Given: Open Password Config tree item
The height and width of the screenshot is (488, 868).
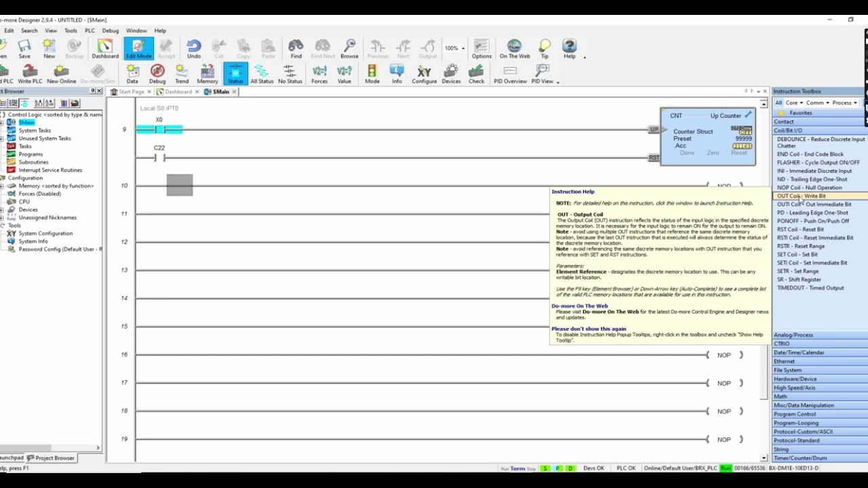Looking at the screenshot, I should tap(60, 249).
